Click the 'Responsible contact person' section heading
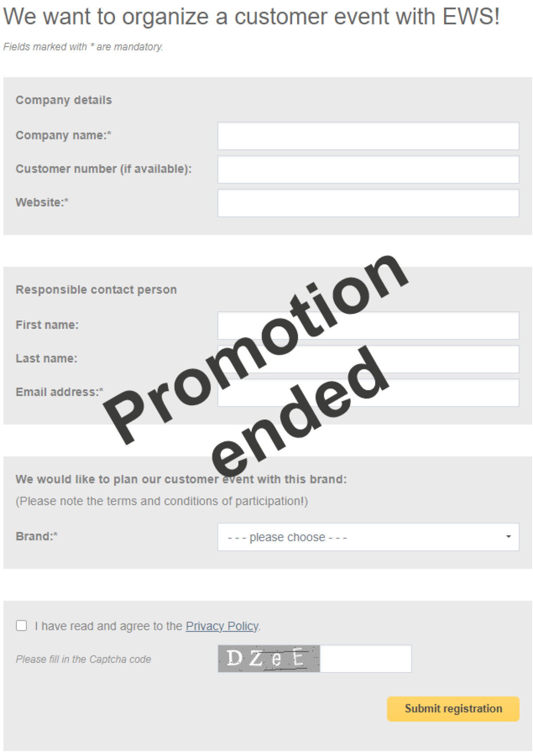The width and height of the screenshot is (533, 756). coord(96,290)
